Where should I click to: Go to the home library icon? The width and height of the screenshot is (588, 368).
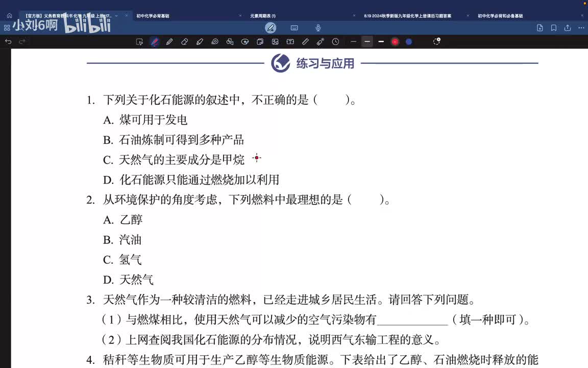(x=9, y=16)
